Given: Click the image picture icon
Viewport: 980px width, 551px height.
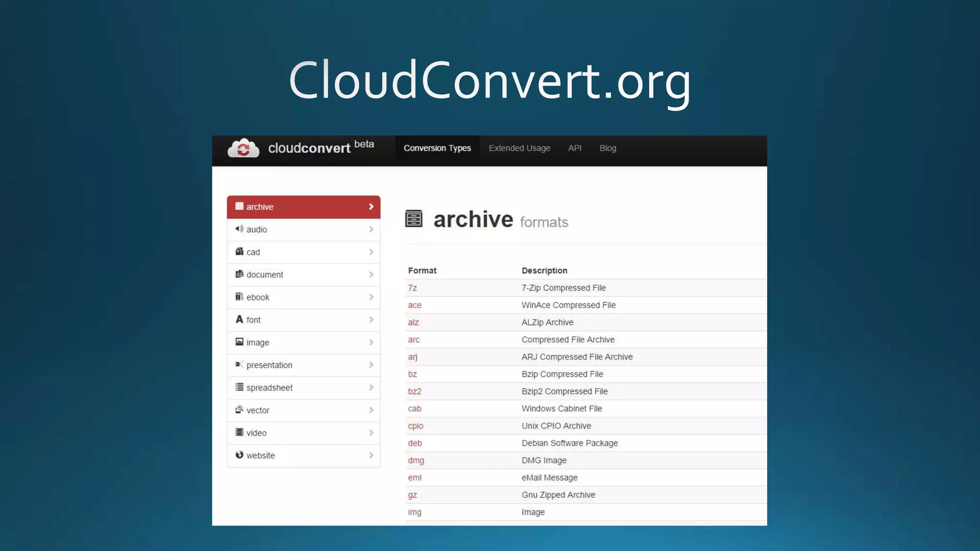Looking at the screenshot, I should coord(239,342).
